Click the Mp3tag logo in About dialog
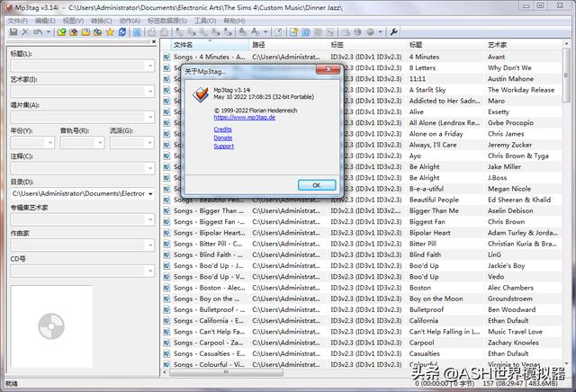576x392 pixels. [201, 94]
